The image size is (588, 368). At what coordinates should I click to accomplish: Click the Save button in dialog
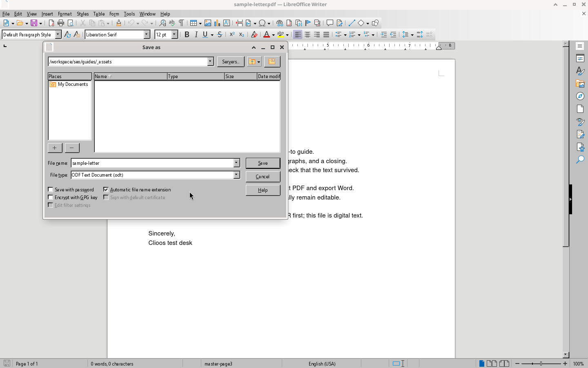pyautogui.click(x=263, y=163)
